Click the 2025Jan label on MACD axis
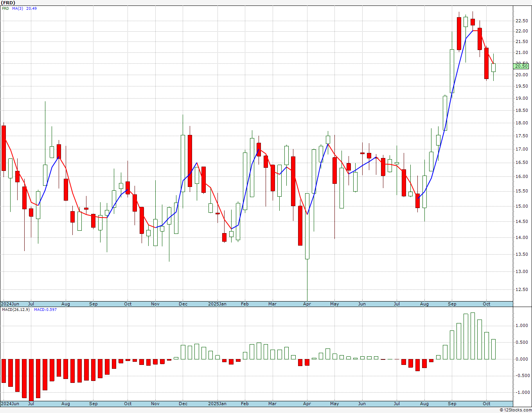This screenshot has height=413, width=532. coord(217,404)
